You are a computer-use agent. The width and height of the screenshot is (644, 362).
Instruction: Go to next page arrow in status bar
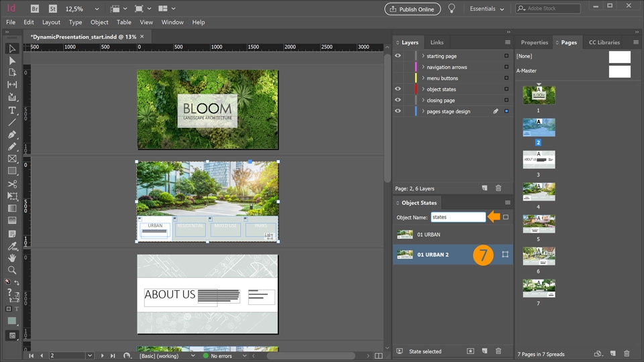point(102,355)
